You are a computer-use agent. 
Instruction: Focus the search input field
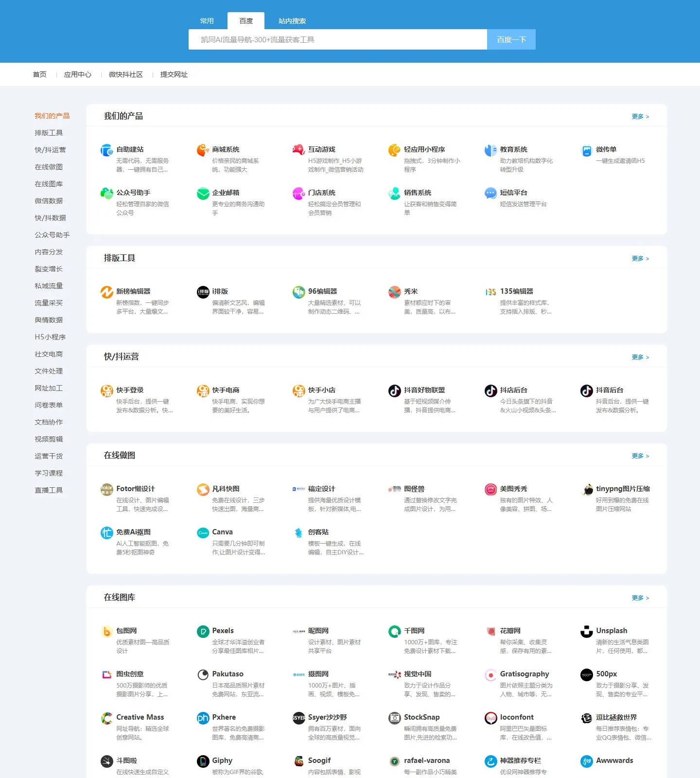click(x=338, y=39)
